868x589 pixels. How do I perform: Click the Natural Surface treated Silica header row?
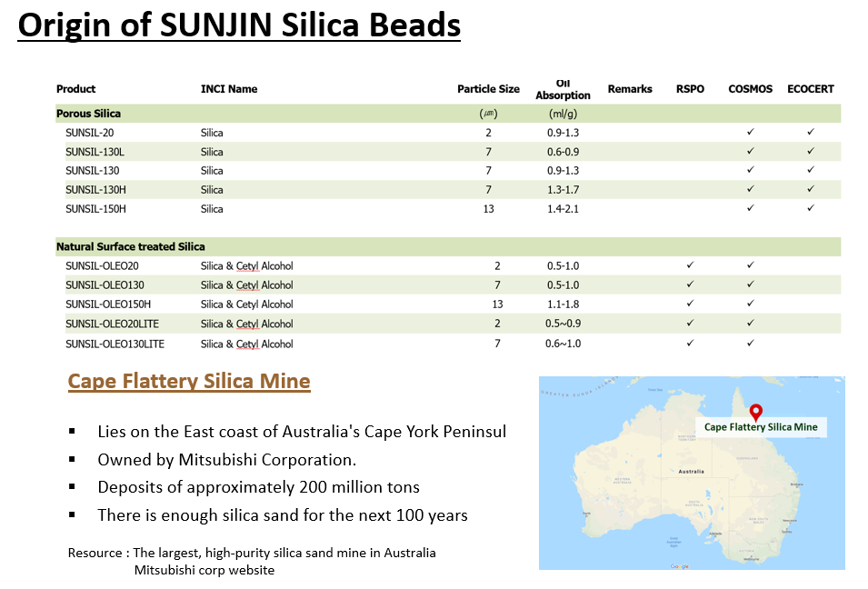131,246
